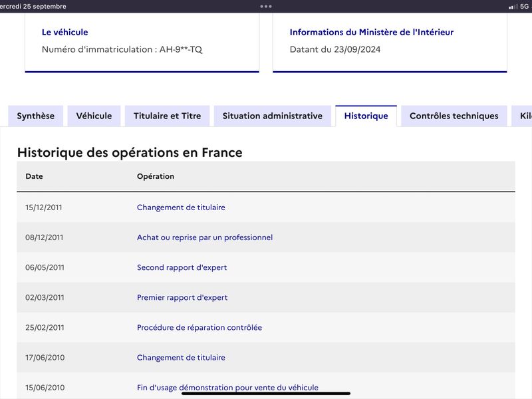
Task: Tap the iOS home indicator bar
Action: point(265,394)
